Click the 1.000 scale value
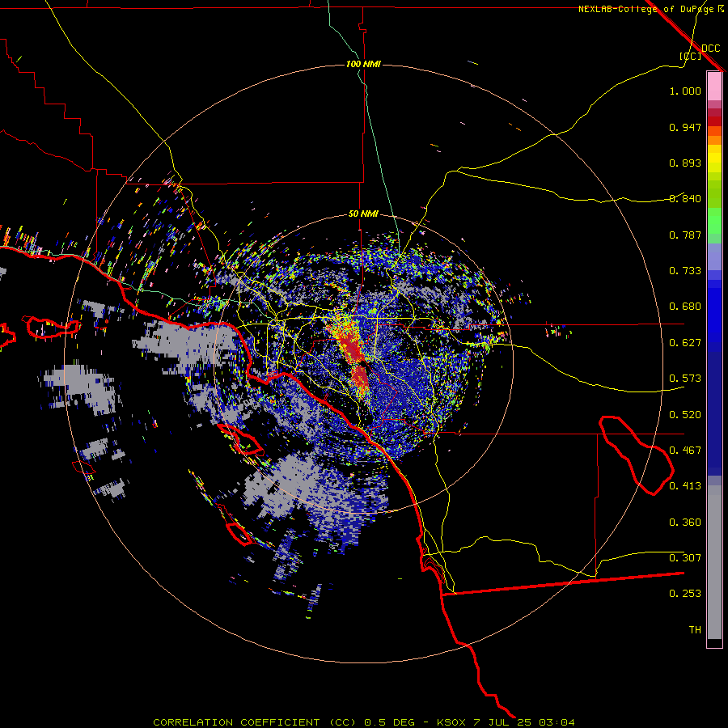Image resolution: width=728 pixels, height=728 pixels. click(x=685, y=91)
